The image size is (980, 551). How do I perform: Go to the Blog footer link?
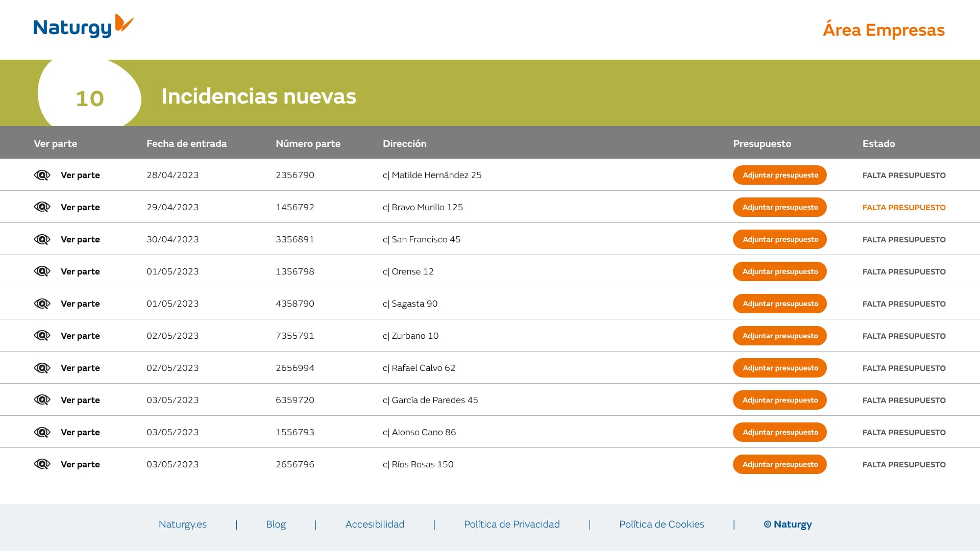(276, 524)
